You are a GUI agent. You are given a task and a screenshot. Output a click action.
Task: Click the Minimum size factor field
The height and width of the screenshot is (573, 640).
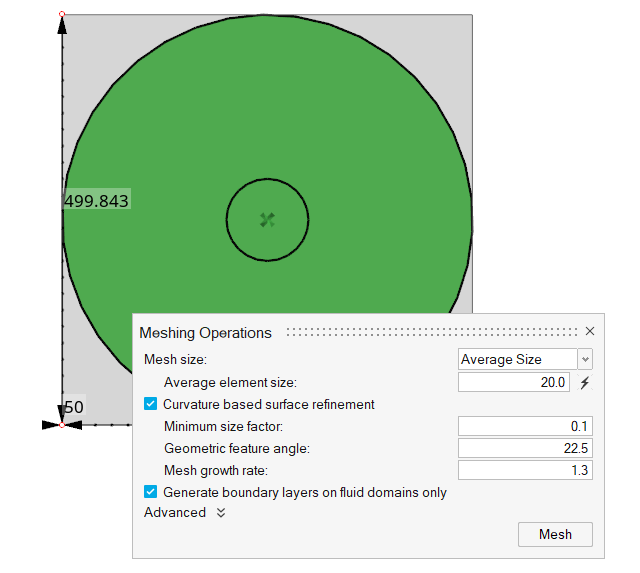coord(524,426)
